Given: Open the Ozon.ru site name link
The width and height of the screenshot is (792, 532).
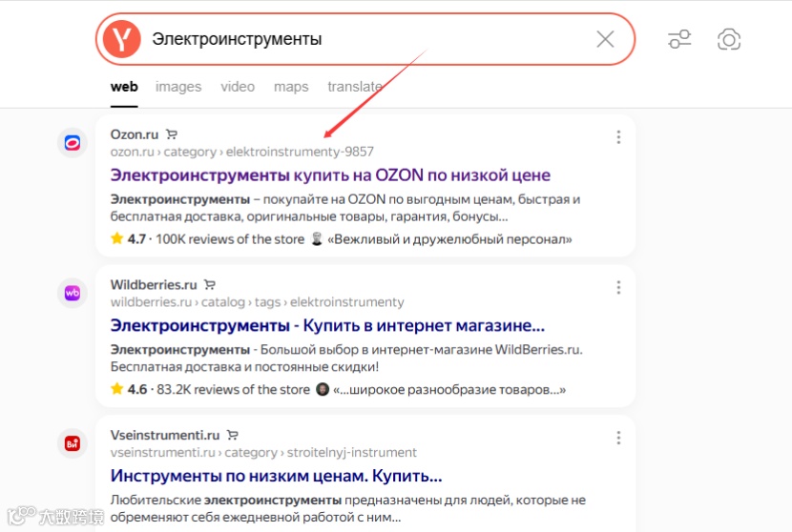Looking at the screenshot, I should tap(135, 134).
